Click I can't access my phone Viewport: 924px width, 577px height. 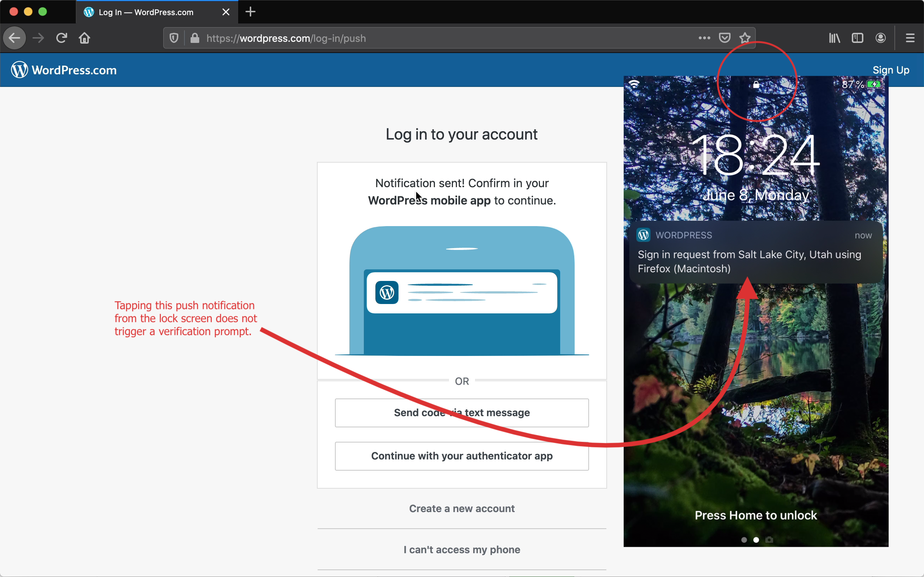point(462,550)
